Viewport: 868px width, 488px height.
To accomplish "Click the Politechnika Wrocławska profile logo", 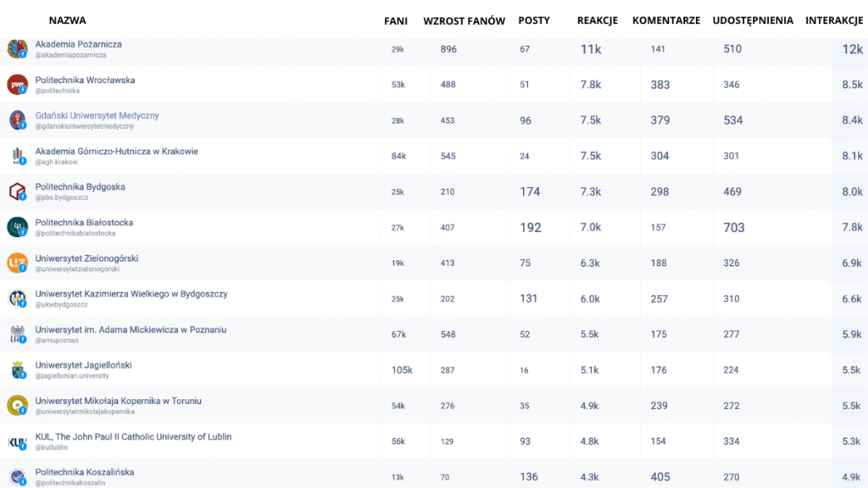I will (17, 85).
